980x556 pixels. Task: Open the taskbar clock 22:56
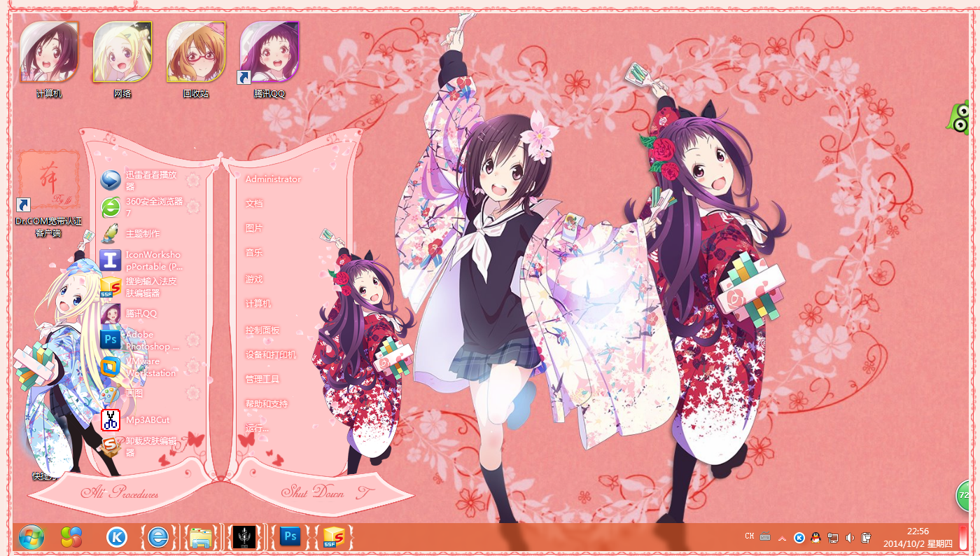point(918,537)
